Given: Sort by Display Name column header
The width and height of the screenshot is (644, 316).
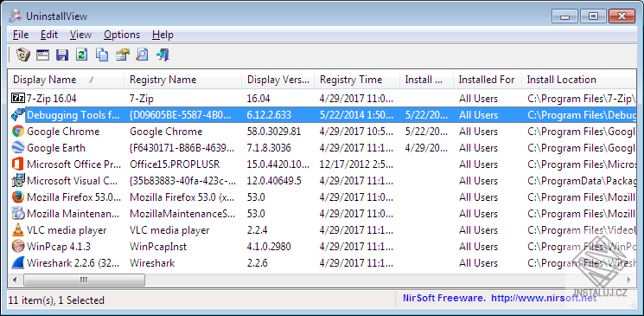Looking at the screenshot, I should pos(66,80).
